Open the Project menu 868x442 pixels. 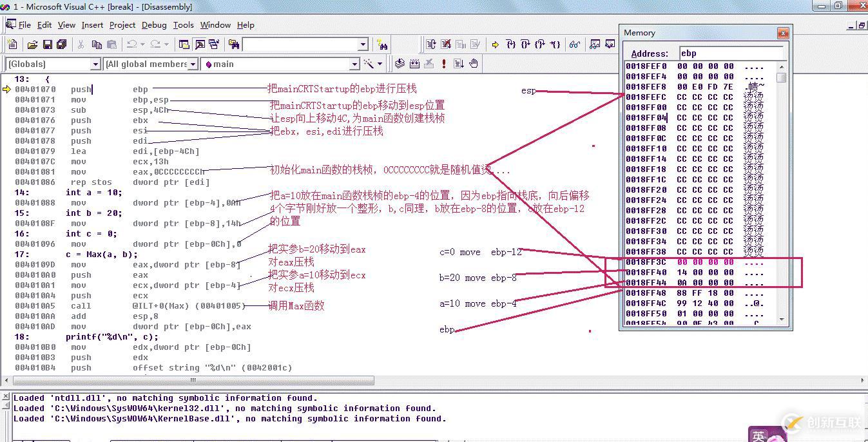(122, 25)
